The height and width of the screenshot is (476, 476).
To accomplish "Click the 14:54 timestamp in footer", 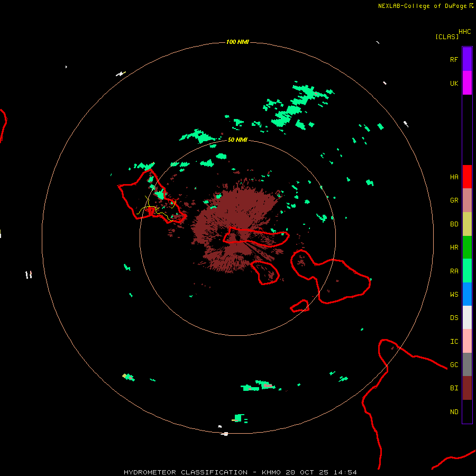I will coord(345,472).
